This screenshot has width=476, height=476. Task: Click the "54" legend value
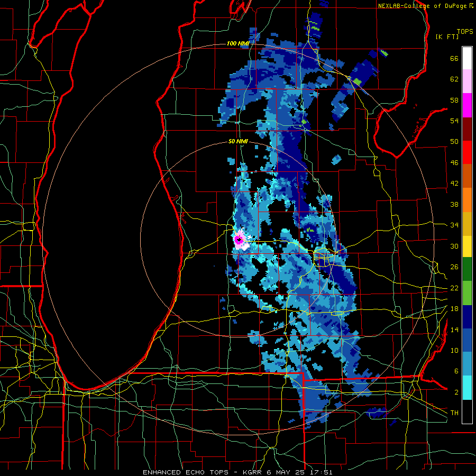coord(454,121)
